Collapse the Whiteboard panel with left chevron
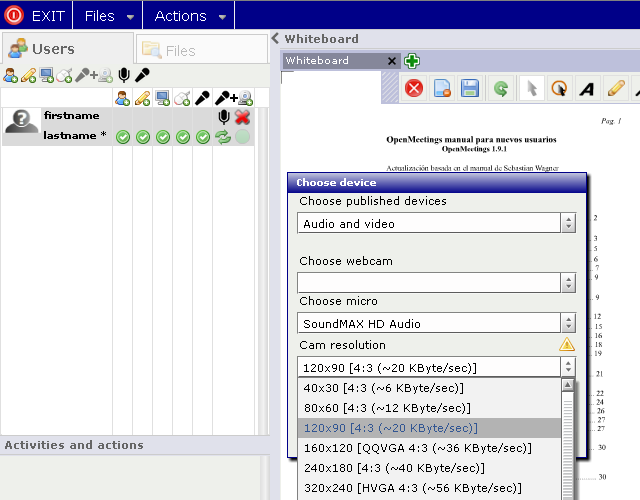 (x=276, y=39)
